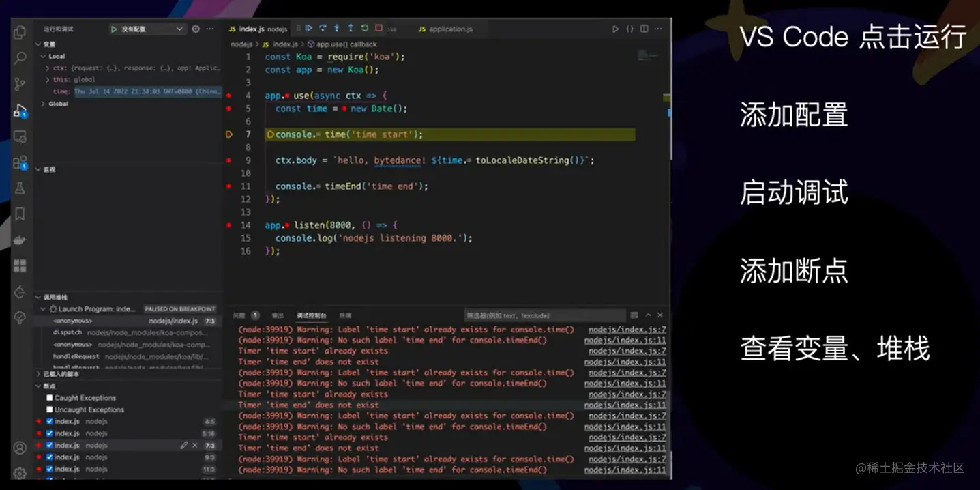
Task: Click the Run file icon in editor title
Action: coord(615,29)
